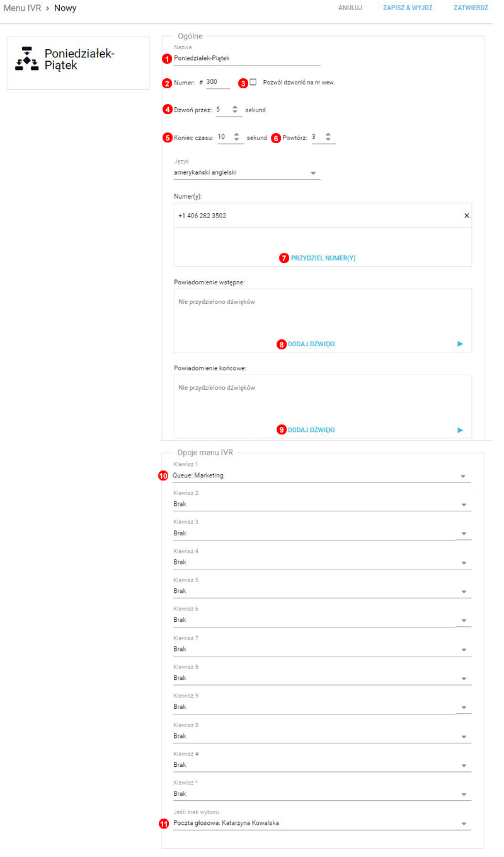Image resolution: width=504 pixels, height=857 pixels.
Task: Click Menu IVR in the breadcrumb
Action: 22,8
